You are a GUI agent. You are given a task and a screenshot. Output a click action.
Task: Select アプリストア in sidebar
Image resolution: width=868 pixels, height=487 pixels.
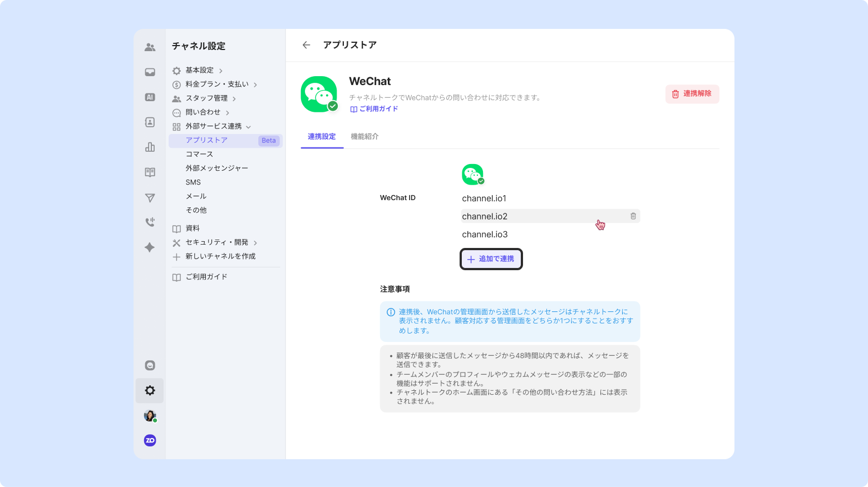click(x=225, y=141)
